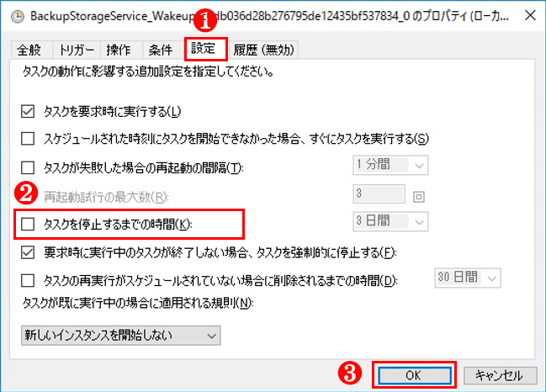Go to the 条件 tab
The height and width of the screenshot is (392, 546).
pyautogui.click(x=161, y=50)
